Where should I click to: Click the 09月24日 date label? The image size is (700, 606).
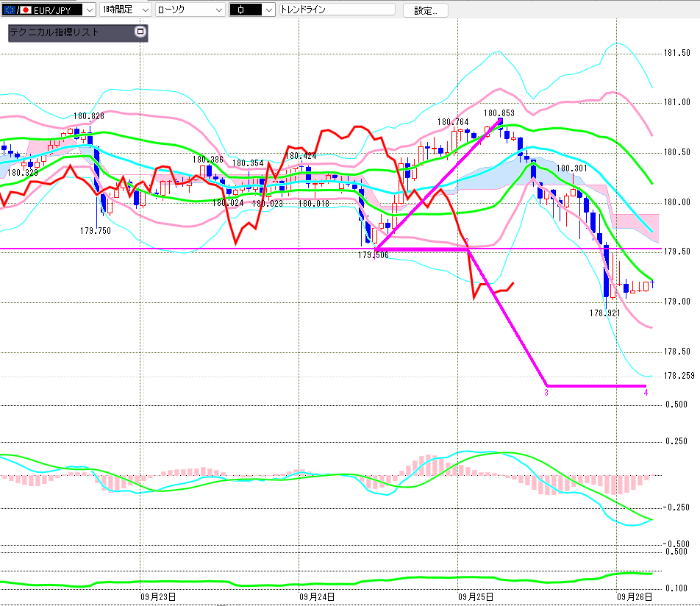317,597
